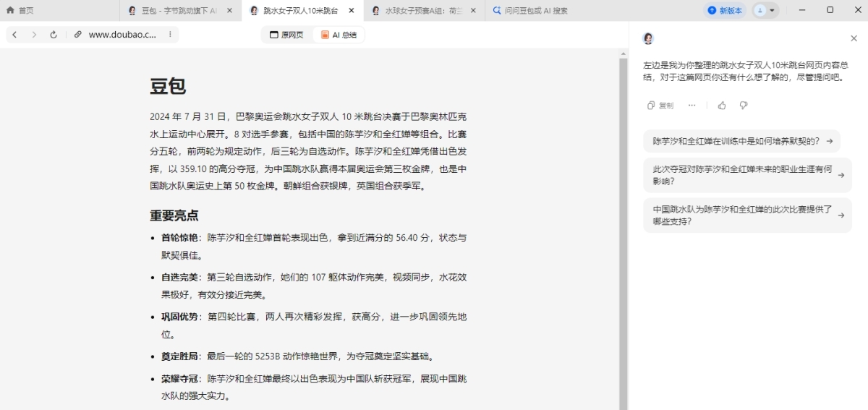The width and height of the screenshot is (868, 410).
Task: Like the reply with thumbs-up icon
Action: [722, 105]
